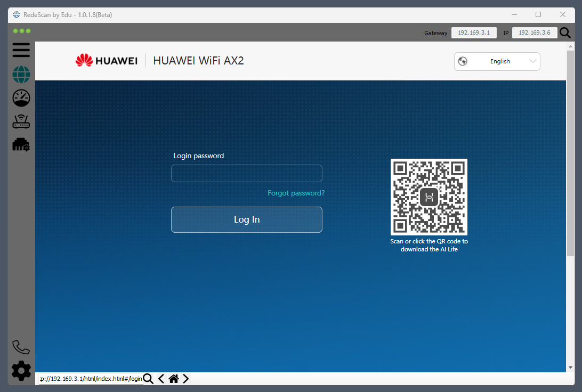Open the settings gear in sidebar
The width and height of the screenshot is (582, 392).
tap(21, 370)
